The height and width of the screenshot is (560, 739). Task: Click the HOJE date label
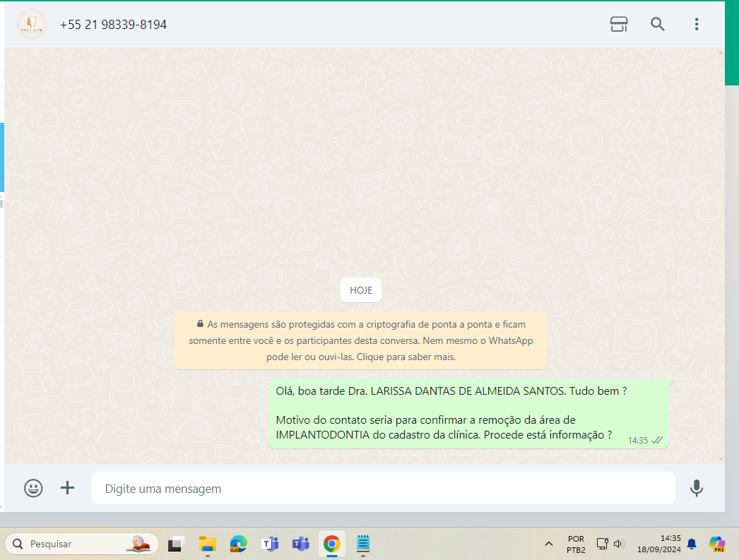(x=361, y=290)
